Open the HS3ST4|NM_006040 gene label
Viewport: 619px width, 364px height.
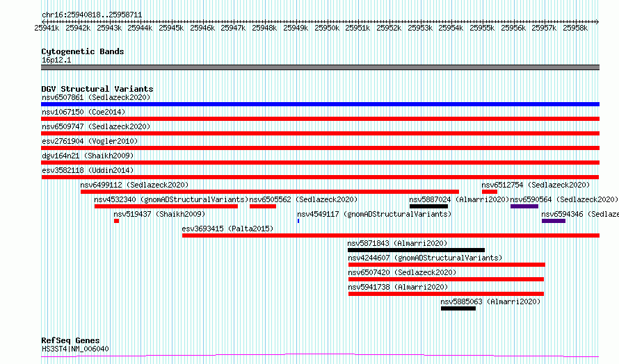(x=75, y=349)
